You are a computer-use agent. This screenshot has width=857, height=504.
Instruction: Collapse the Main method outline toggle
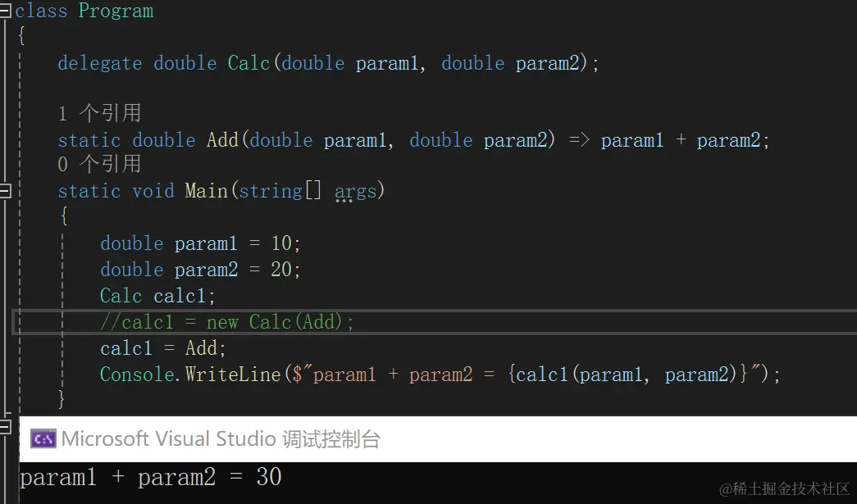5,191
